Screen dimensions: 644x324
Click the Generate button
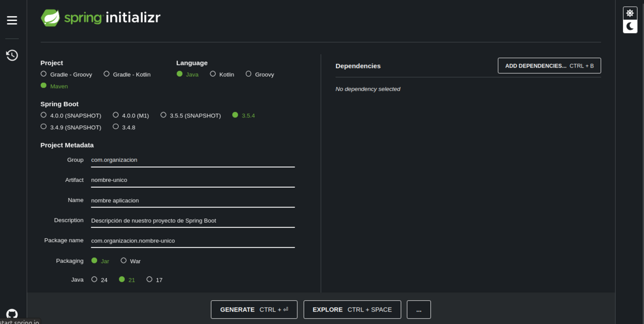[x=254, y=310]
